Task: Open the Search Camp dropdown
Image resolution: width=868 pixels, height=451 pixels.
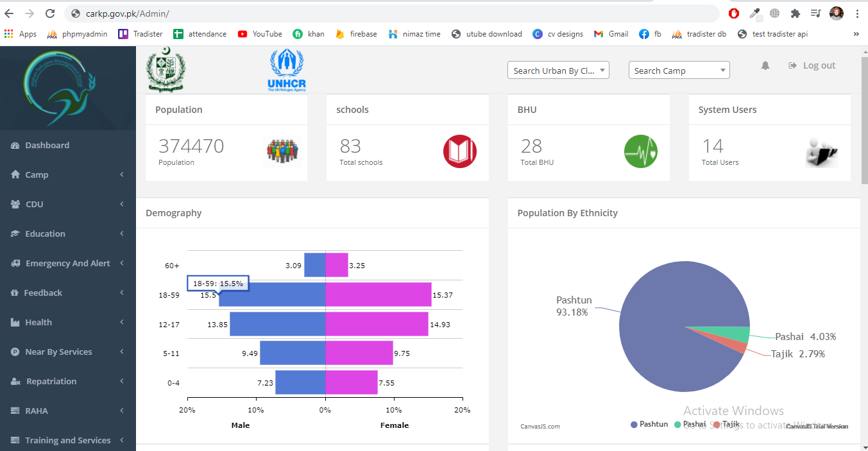Action: pyautogui.click(x=679, y=71)
